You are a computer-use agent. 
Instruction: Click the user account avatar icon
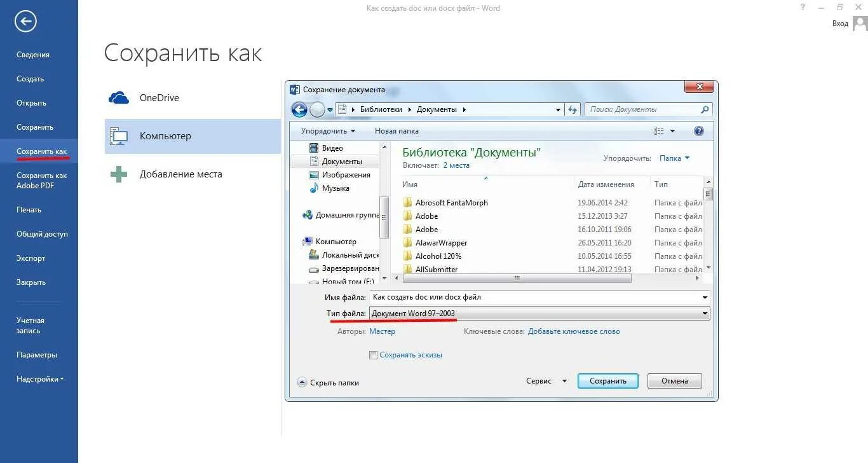pyautogui.click(x=860, y=24)
